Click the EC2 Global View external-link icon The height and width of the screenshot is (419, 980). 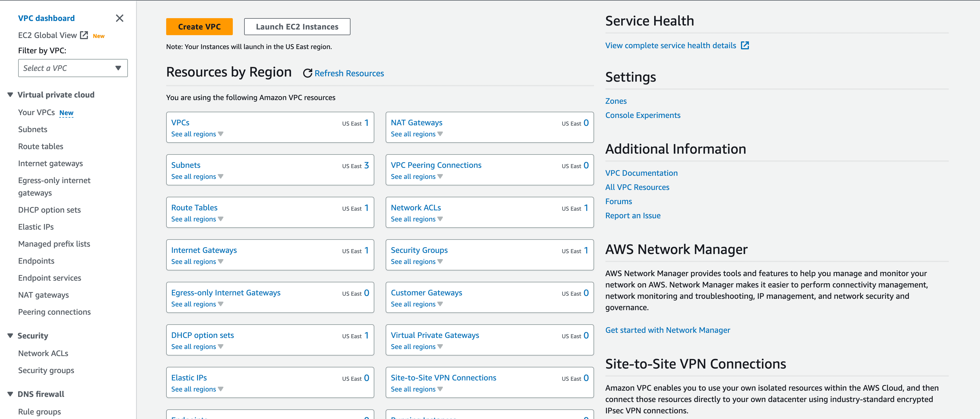tap(84, 35)
